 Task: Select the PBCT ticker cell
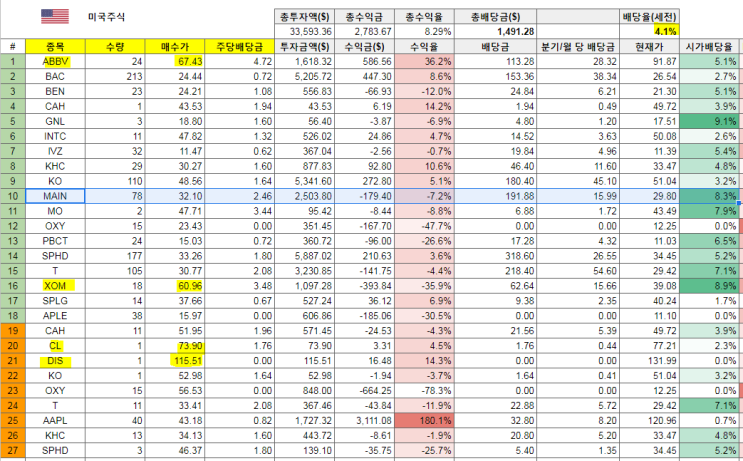[55, 241]
